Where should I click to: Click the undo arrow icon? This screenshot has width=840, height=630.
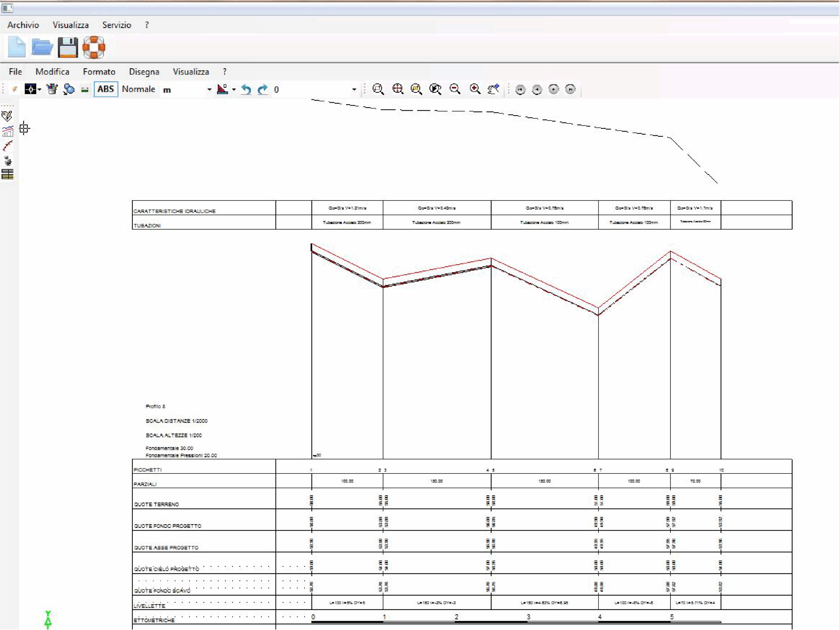(x=246, y=90)
